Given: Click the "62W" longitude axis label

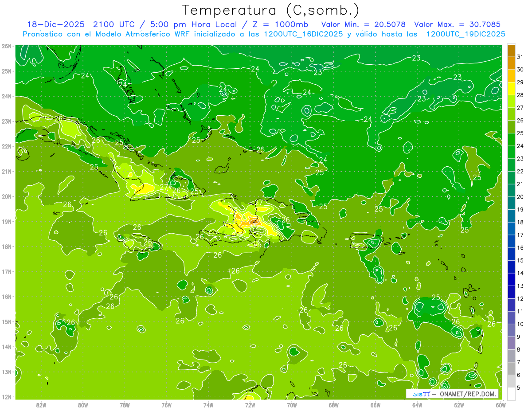Looking at the screenshot, I should point(459,405).
